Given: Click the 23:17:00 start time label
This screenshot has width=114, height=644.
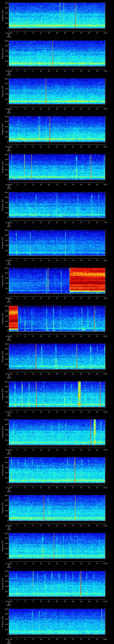Looking at the screenshot, I should pos(9,639).
